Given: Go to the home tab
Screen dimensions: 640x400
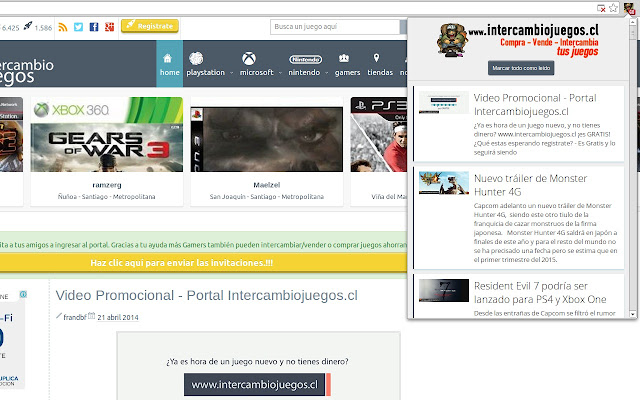Looking at the screenshot, I should 169,64.
